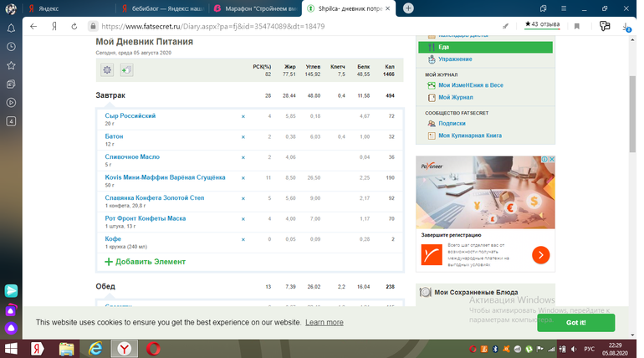Open Упражнение in the side menu
Screen dimensions: 644x358
455,59
